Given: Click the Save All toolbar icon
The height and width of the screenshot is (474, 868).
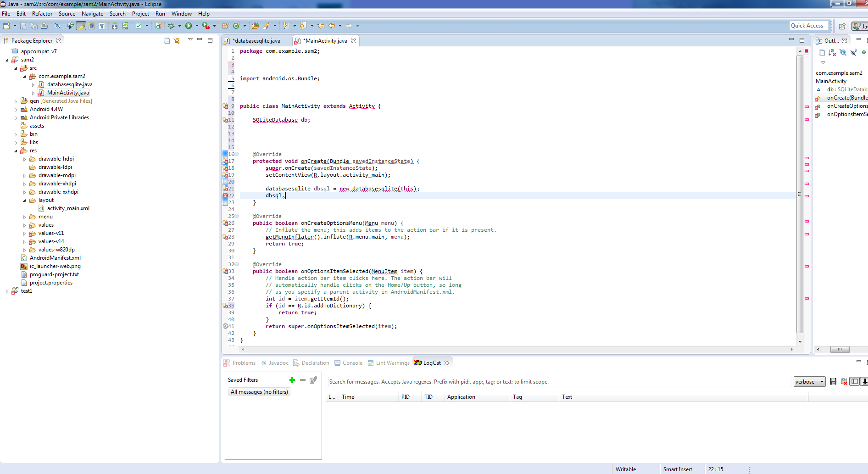Looking at the screenshot, I should coord(34,26).
